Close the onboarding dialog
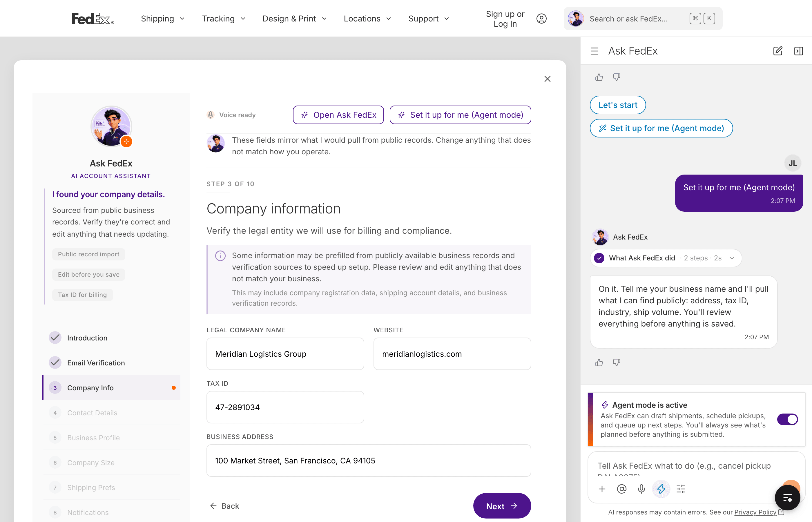This screenshot has height=522, width=812. pyautogui.click(x=547, y=79)
